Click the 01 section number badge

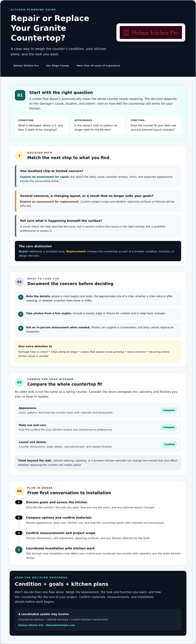[x=20, y=95]
